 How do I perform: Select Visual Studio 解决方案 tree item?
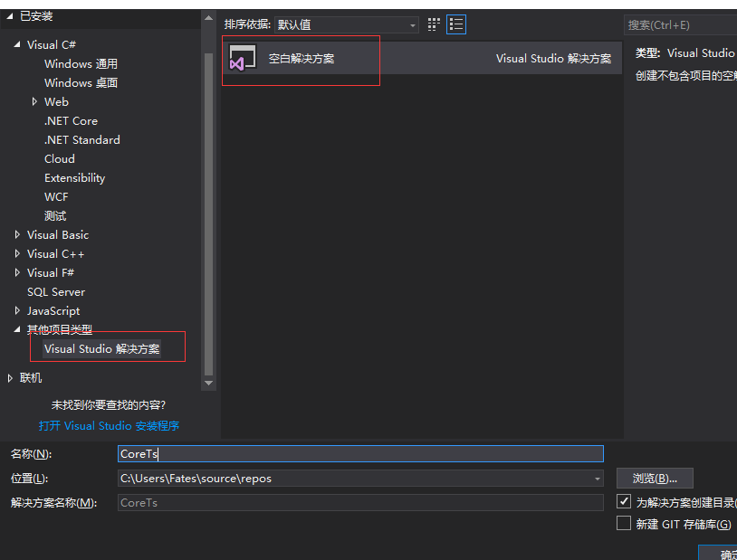click(x=102, y=348)
